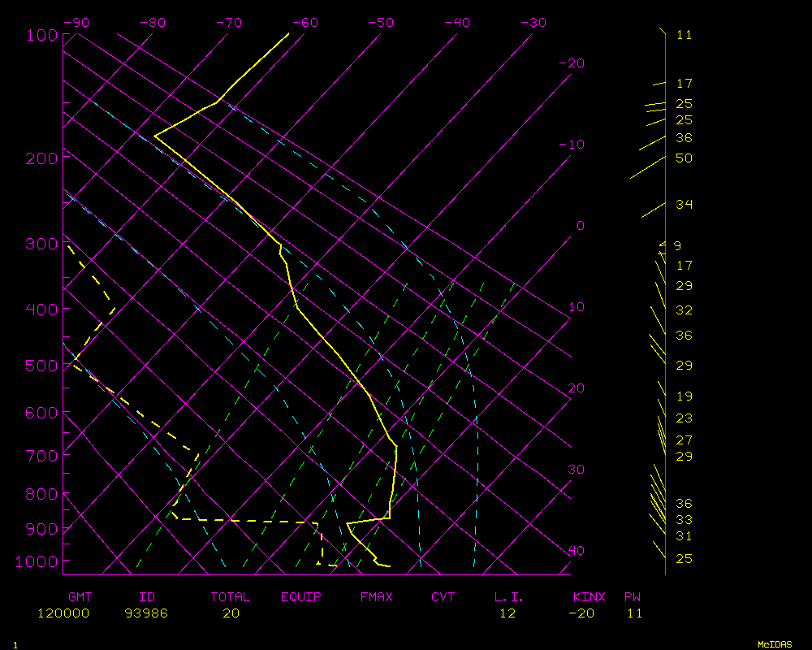812x650 pixels.
Task: Click the wind barb beside the 50 speed label
Action: click(648, 167)
